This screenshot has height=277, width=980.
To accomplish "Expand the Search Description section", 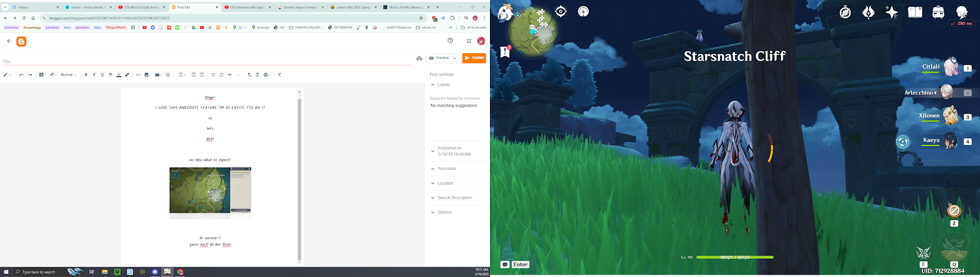I will point(458,198).
